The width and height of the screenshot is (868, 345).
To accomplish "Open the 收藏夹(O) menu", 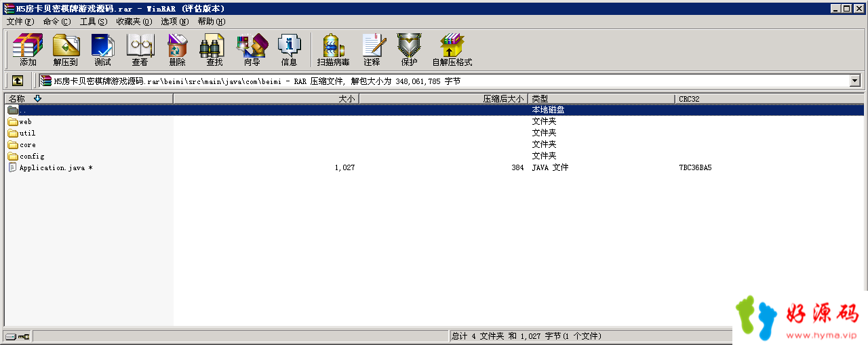I will click(x=134, y=22).
